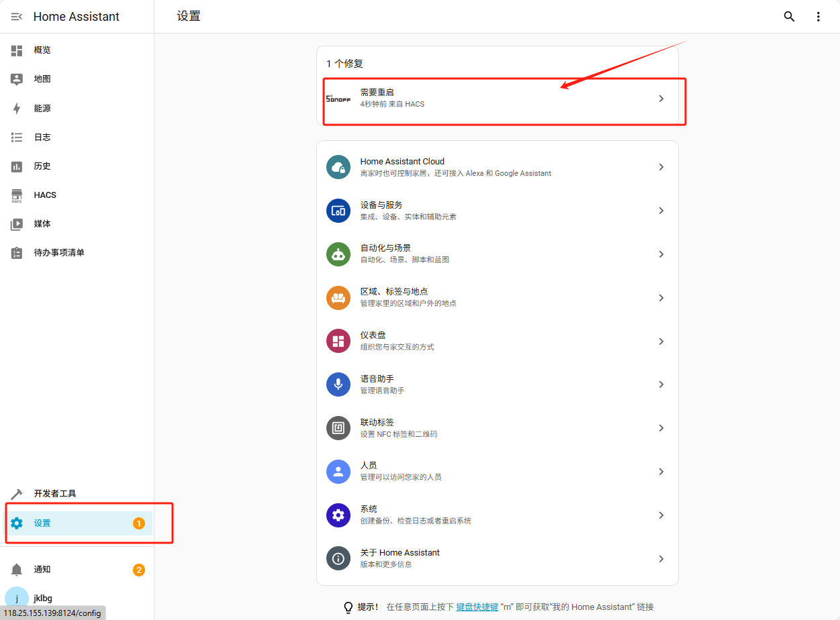Click the 概览 dashboard icon
Image resolution: width=840 pixels, height=620 pixels.
pyautogui.click(x=17, y=50)
